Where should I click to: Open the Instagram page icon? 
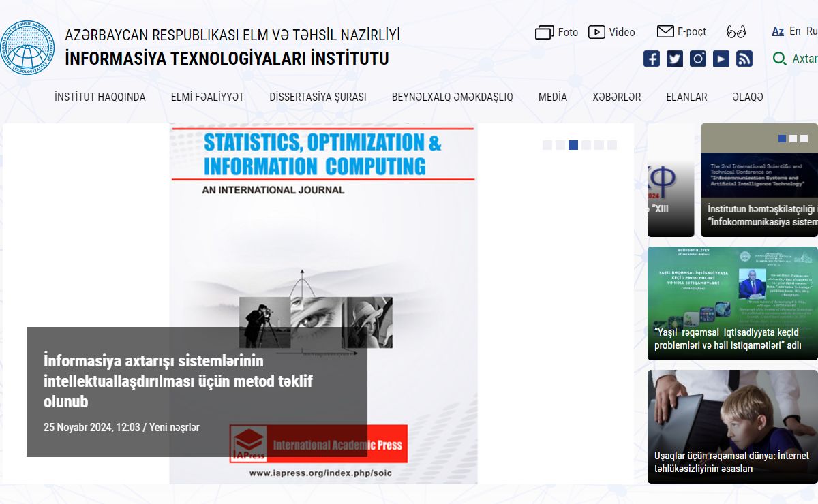(698, 59)
